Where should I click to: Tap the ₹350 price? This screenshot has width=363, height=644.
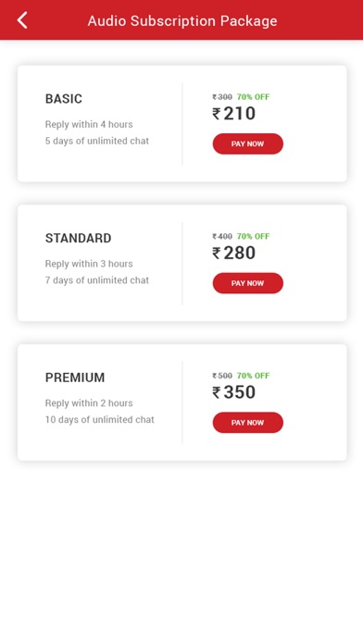[234, 391]
